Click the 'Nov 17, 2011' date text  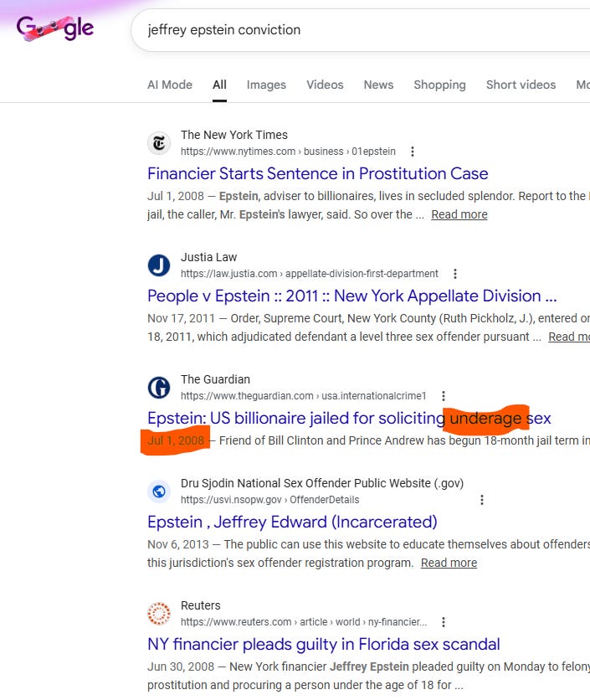pos(181,318)
